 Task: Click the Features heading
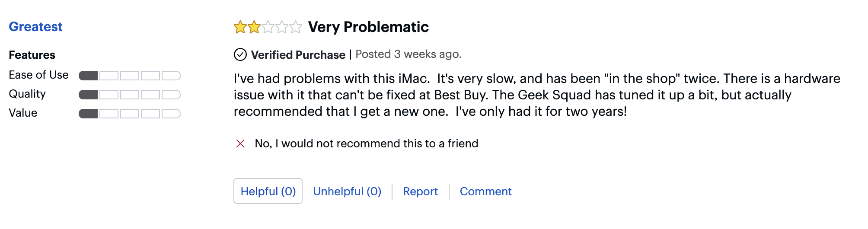point(32,55)
